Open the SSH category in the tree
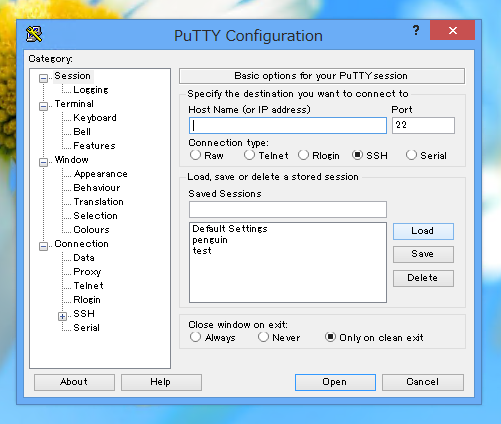Screen dimensions: 501x424 84,314
